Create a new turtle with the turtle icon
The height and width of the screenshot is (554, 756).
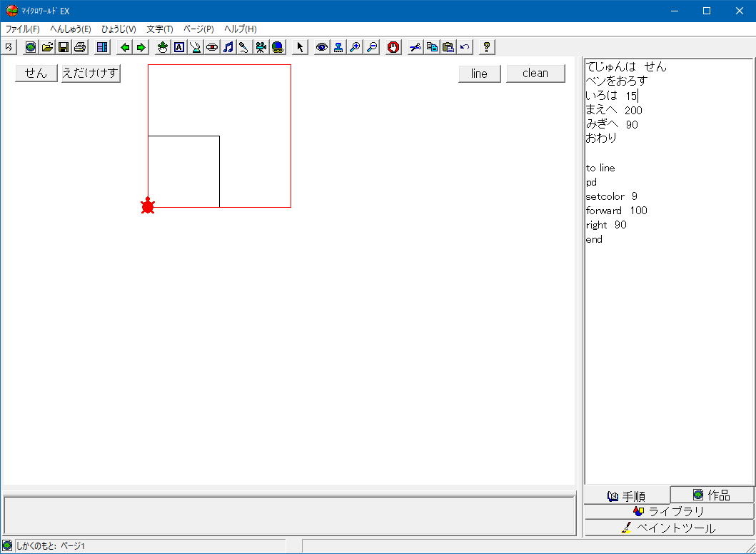tap(163, 47)
